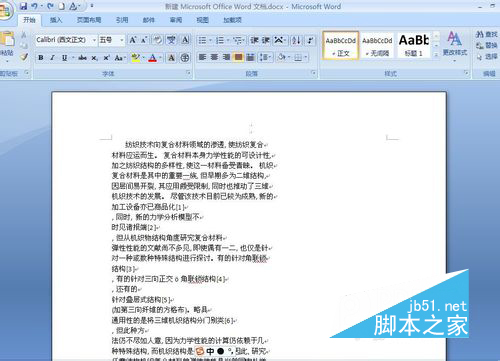Toggle Align Text Left
This screenshot has width=500, height=361.
[202, 57]
